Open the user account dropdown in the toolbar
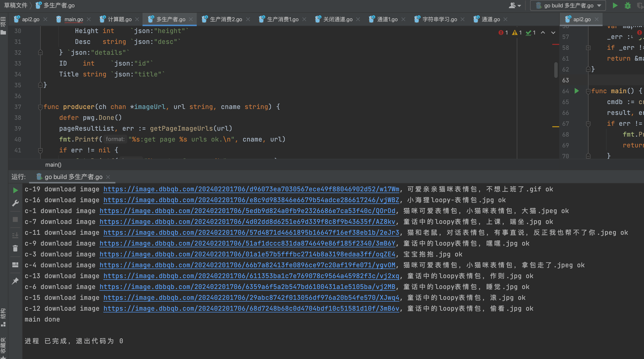 coord(515,5)
